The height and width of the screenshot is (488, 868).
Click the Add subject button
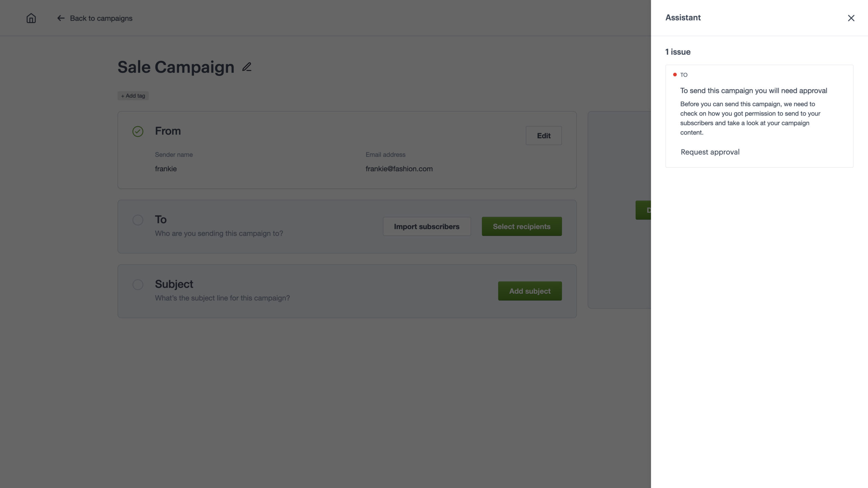pyautogui.click(x=530, y=291)
